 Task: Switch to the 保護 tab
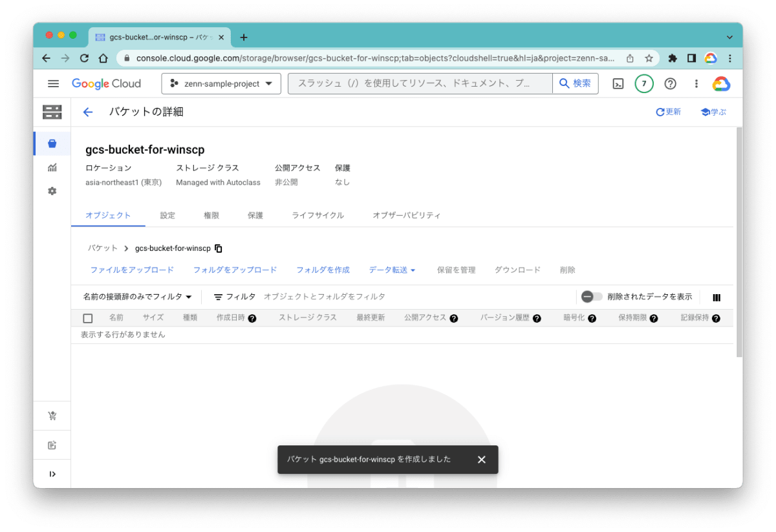pyautogui.click(x=255, y=215)
